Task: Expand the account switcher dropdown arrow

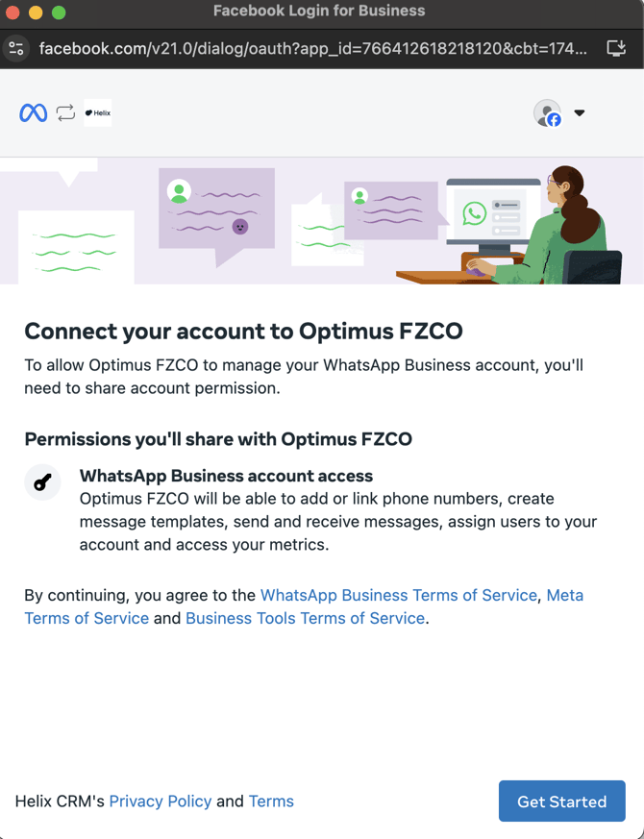Action: coord(580,113)
